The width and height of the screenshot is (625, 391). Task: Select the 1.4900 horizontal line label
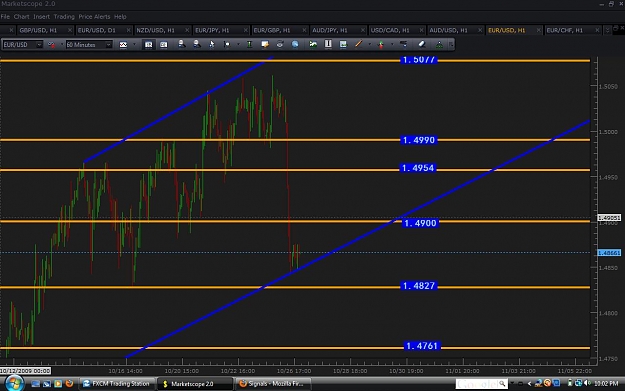(420, 223)
